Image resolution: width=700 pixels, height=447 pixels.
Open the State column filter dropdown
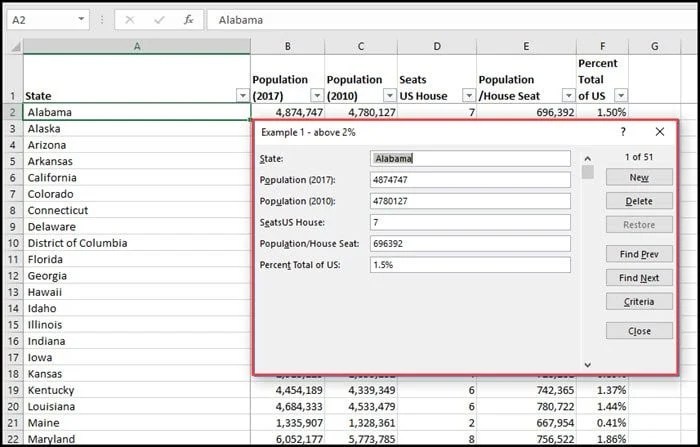242,95
